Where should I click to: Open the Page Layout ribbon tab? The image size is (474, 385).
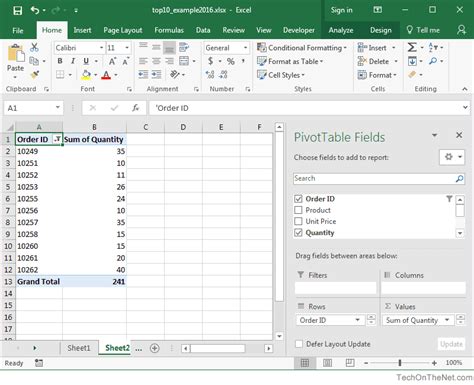pyautogui.click(x=123, y=30)
